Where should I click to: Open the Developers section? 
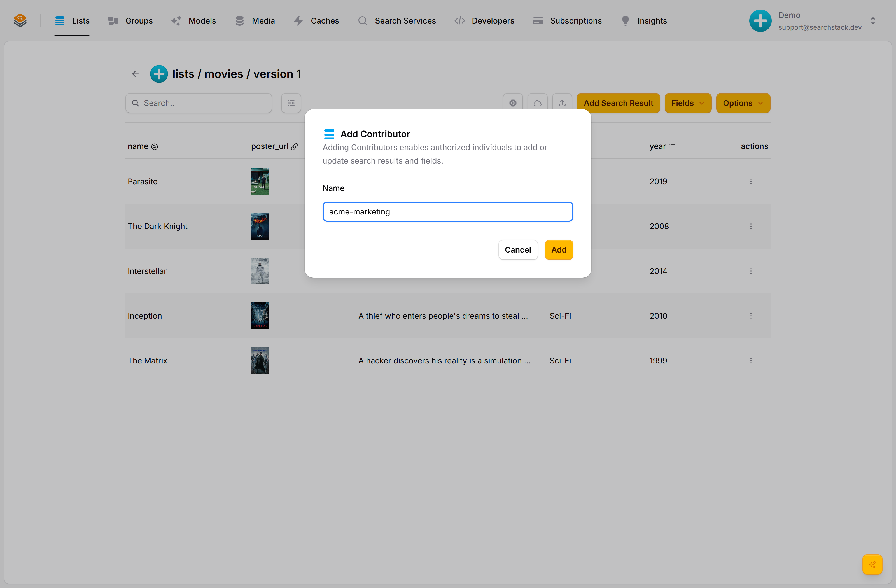[484, 21]
